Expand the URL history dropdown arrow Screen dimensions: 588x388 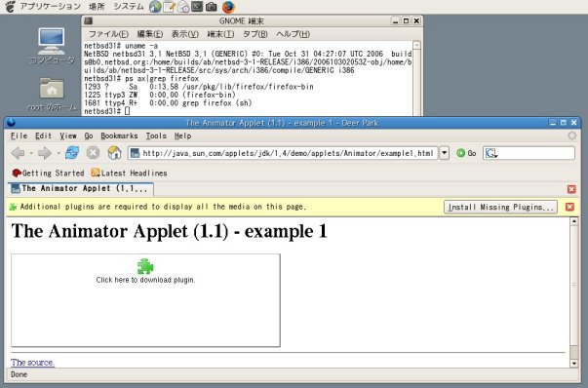click(x=445, y=153)
